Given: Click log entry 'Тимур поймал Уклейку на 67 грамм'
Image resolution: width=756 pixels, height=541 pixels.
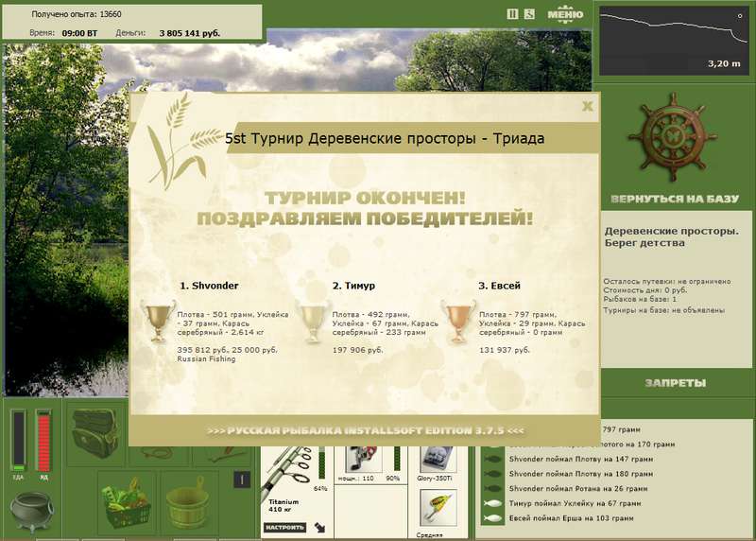Looking at the screenshot, I should coord(576,503).
